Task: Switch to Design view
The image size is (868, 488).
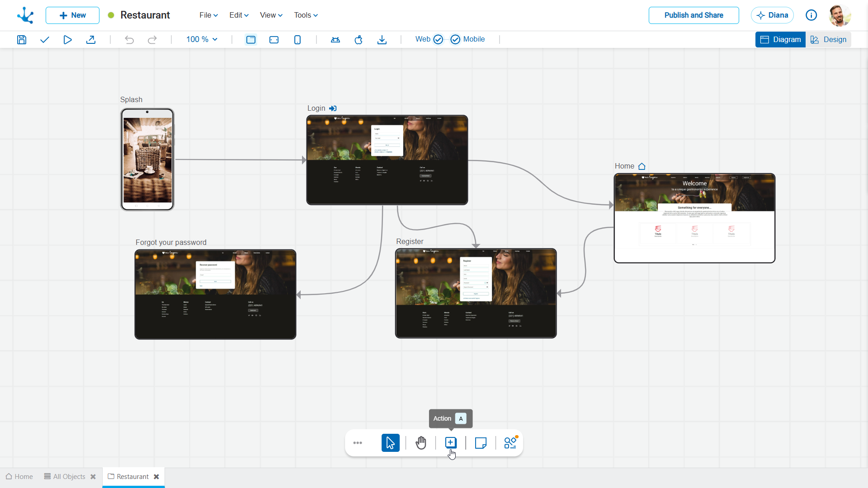Action: (828, 40)
